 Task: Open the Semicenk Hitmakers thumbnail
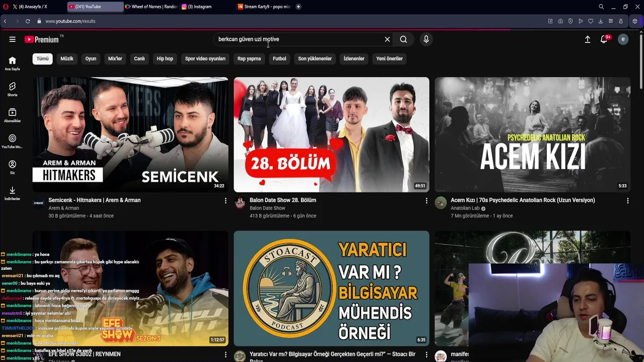[130, 135]
